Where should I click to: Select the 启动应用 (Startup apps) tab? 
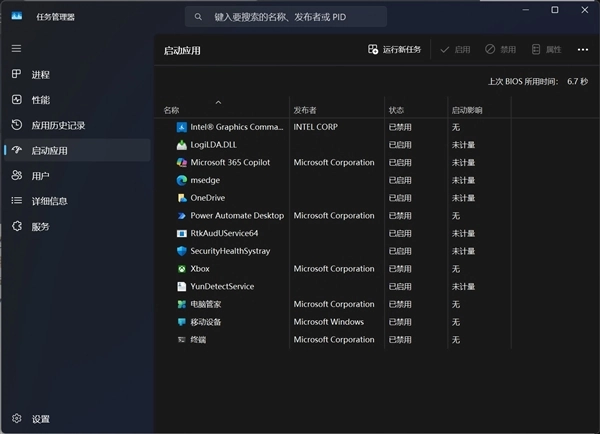point(50,151)
